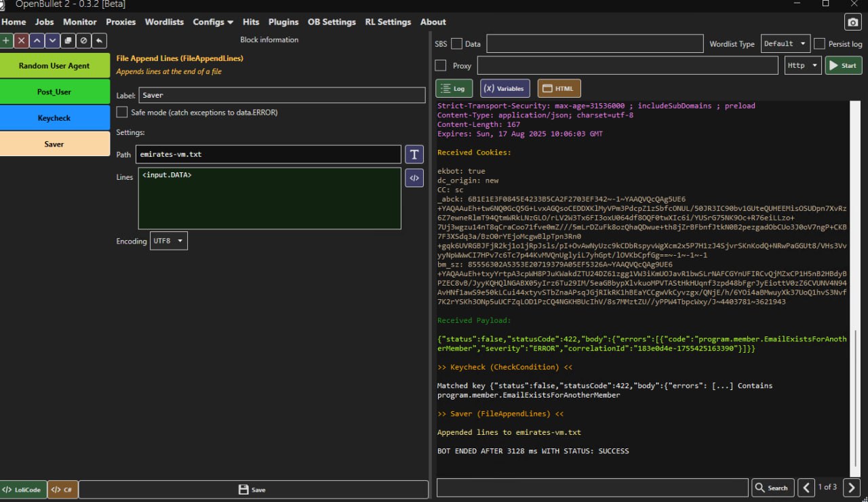Click the camera screenshot icon
This screenshot has height=502, width=868.
click(852, 22)
